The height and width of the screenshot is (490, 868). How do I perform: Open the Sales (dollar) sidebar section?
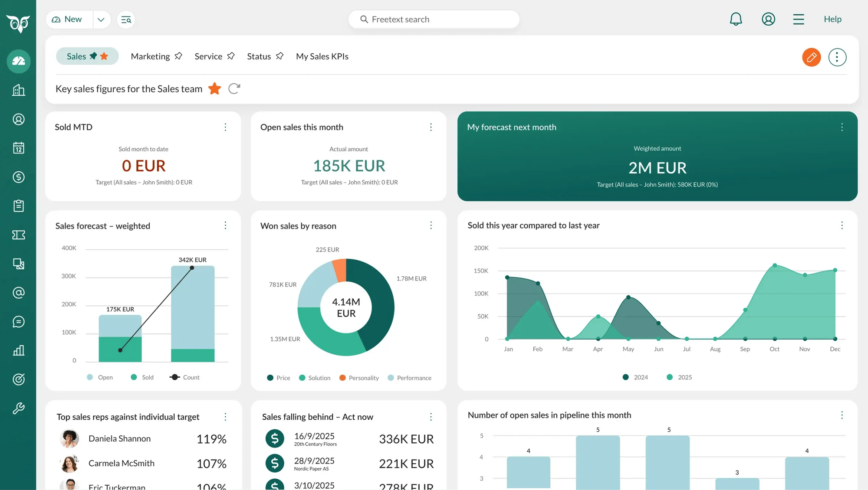[18, 177]
